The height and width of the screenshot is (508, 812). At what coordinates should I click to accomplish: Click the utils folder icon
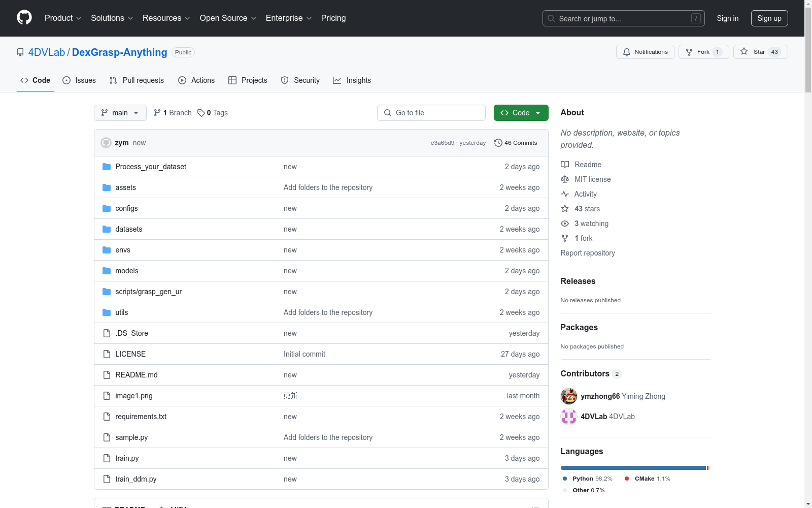point(107,312)
